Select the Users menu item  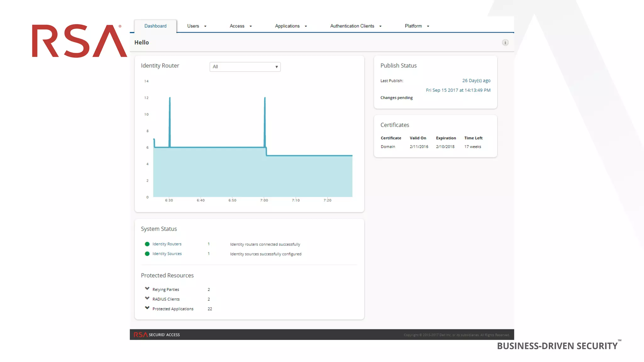(193, 26)
